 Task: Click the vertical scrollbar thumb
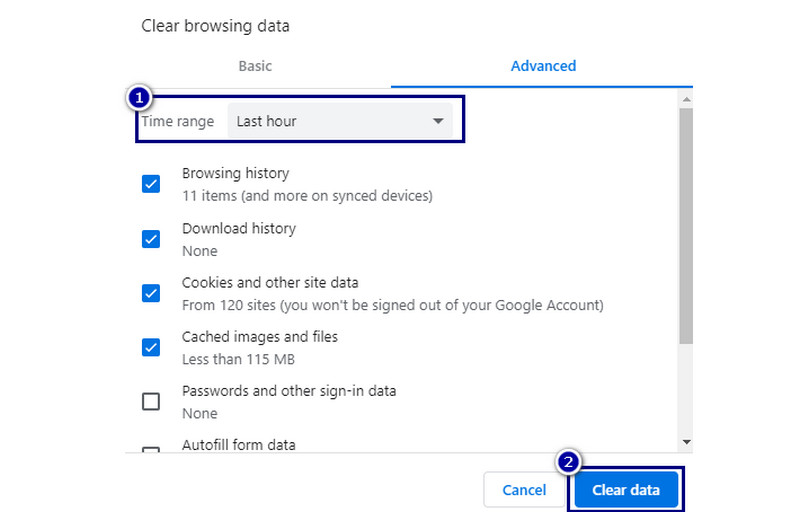click(686, 225)
